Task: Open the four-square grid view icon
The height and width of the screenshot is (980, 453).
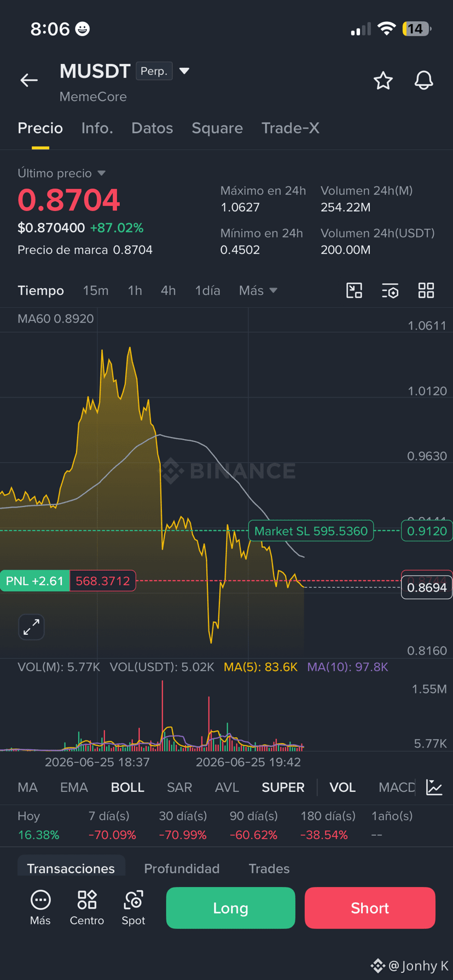Action: tap(426, 290)
